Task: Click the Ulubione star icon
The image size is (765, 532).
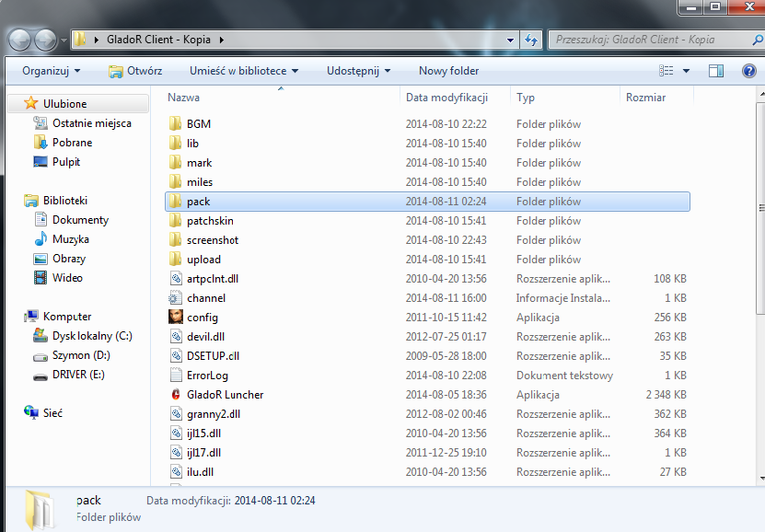Action: pos(30,103)
